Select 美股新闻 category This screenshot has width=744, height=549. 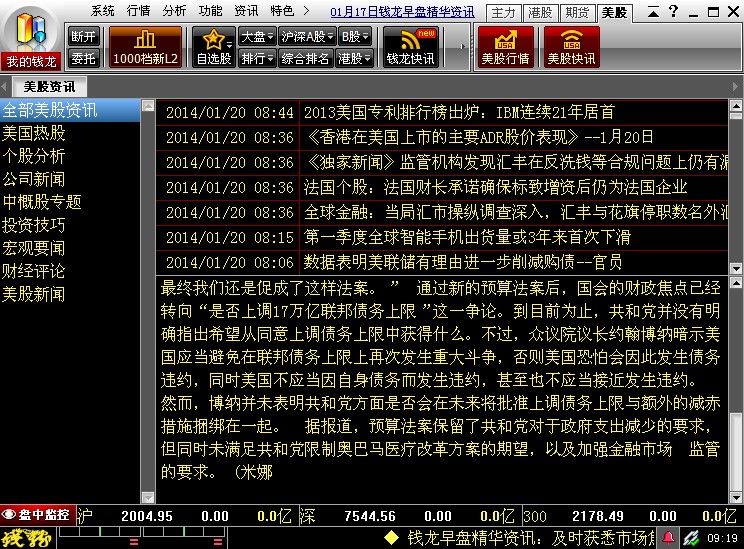coord(33,294)
